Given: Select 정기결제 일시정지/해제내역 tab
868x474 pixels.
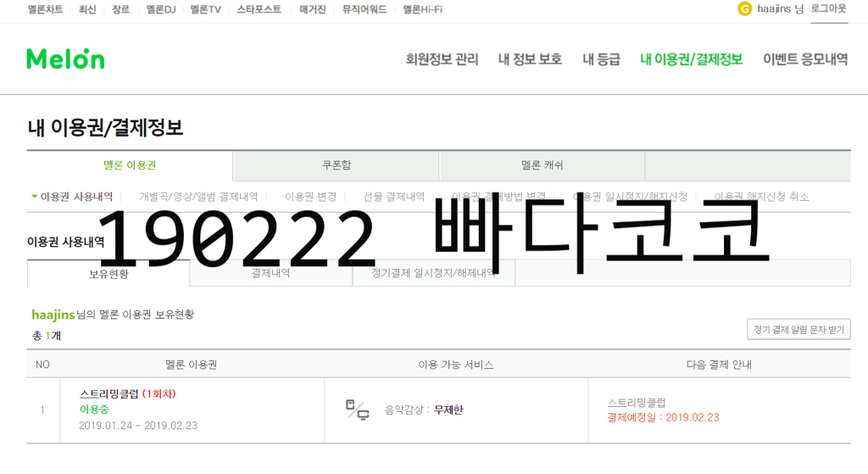Looking at the screenshot, I should [x=433, y=274].
